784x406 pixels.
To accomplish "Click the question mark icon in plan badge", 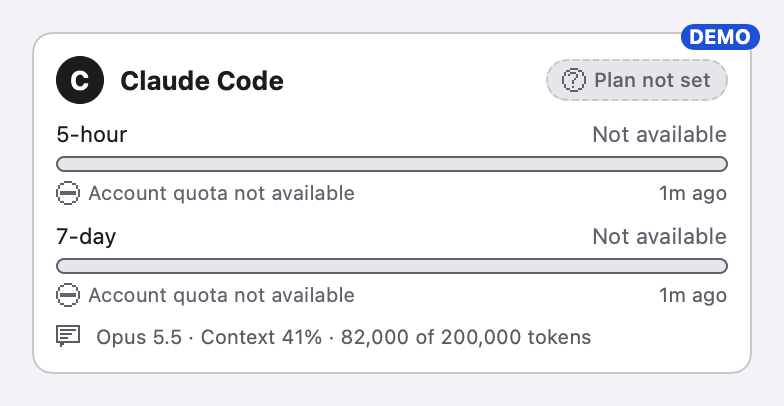I will (x=574, y=80).
